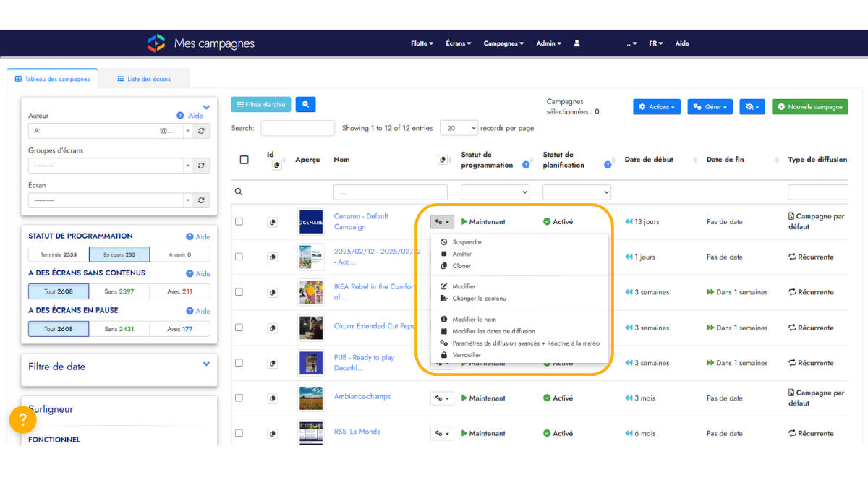Open the Statut de programmation filter dropdown

point(495,192)
